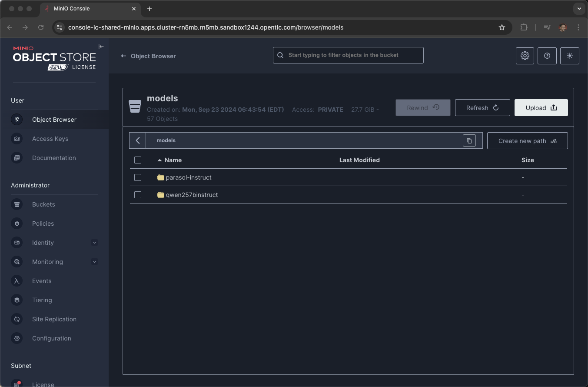588x387 pixels.
Task: Toggle the select-all checkbox in header
Action: point(138,160)
